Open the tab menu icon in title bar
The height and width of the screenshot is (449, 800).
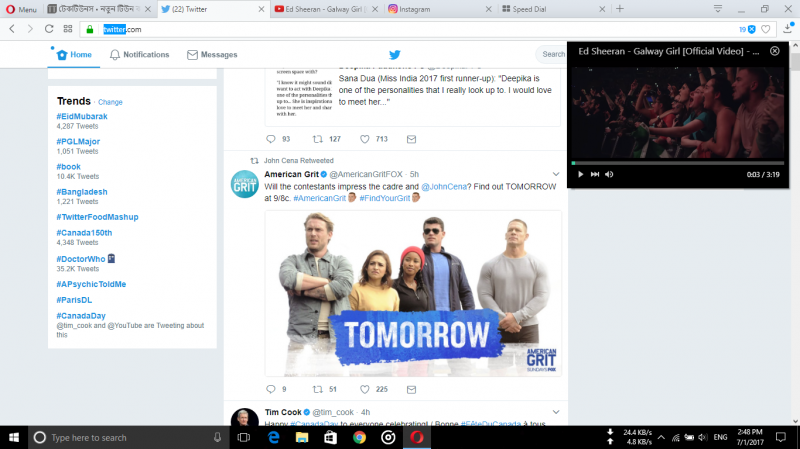[x=717, y=9]
